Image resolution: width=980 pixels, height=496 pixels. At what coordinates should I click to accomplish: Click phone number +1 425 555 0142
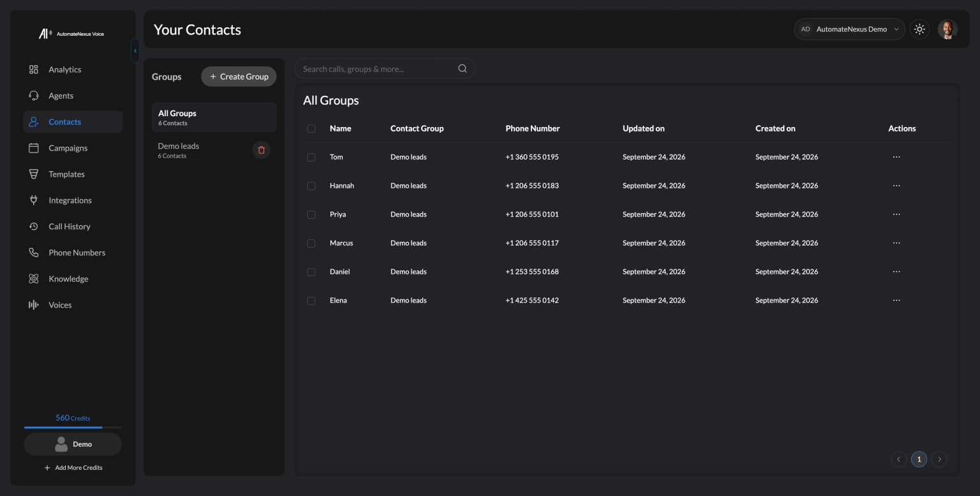tap(532, 301)
